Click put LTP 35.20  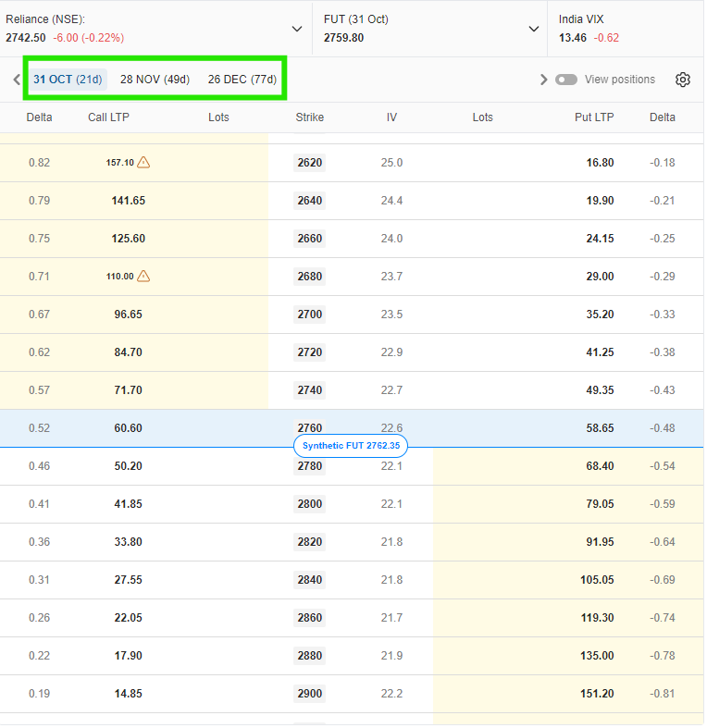[600, 315]
